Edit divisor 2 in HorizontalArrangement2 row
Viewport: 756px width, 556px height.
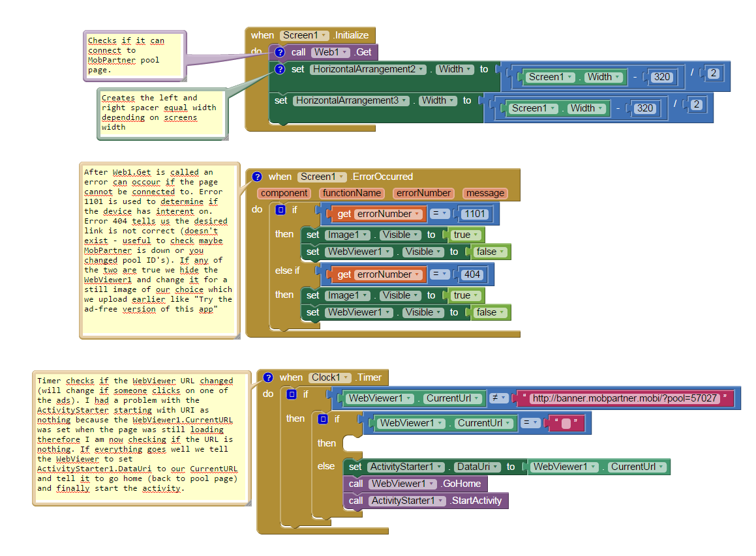coord(714,73)
